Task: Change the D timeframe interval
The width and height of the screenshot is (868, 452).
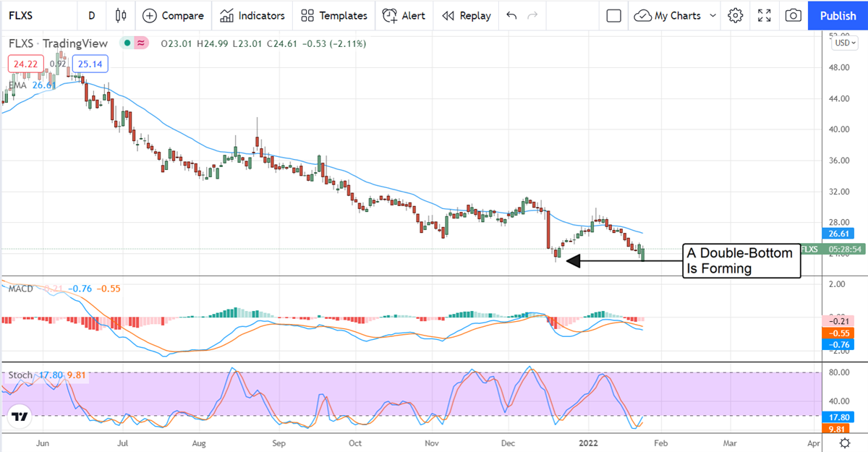Action: 91,15
